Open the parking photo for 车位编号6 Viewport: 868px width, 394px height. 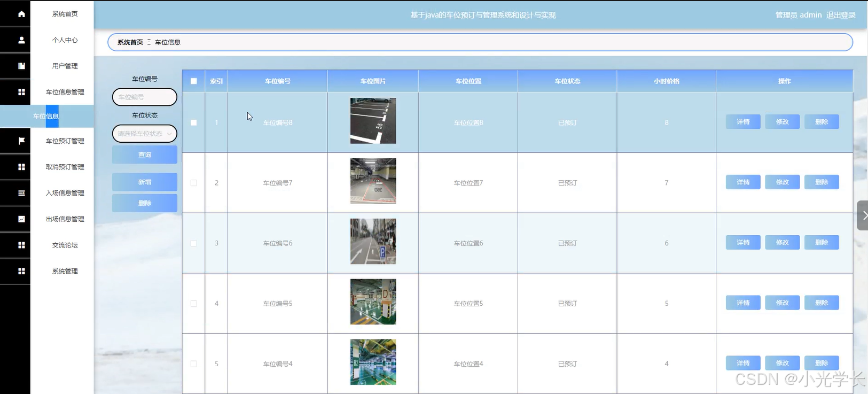(x=373, y=242)
